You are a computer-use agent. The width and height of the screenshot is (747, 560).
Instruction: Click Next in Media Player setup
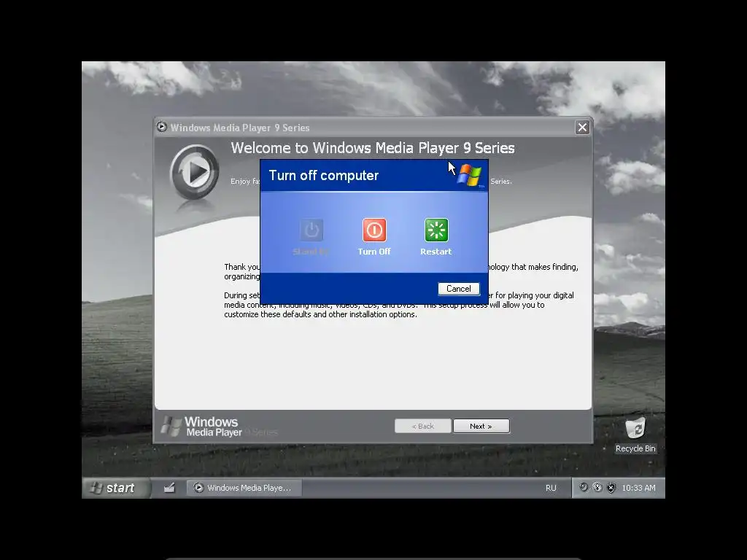coord(481,426)
